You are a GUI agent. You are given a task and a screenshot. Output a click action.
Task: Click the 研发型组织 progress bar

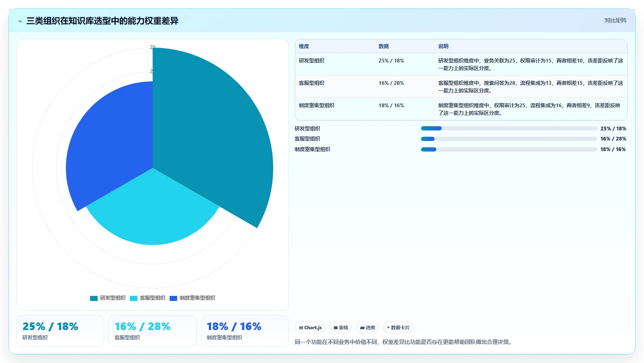pyautogui.click(x=509, y=128)
